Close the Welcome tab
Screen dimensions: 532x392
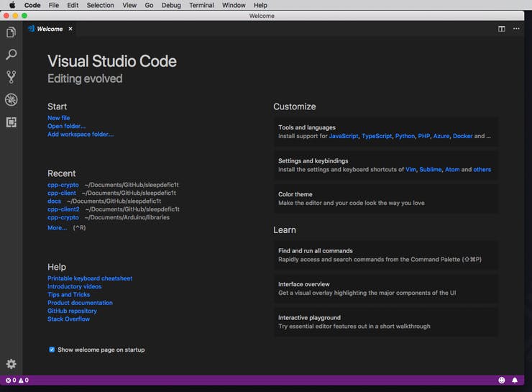point(70,29)
